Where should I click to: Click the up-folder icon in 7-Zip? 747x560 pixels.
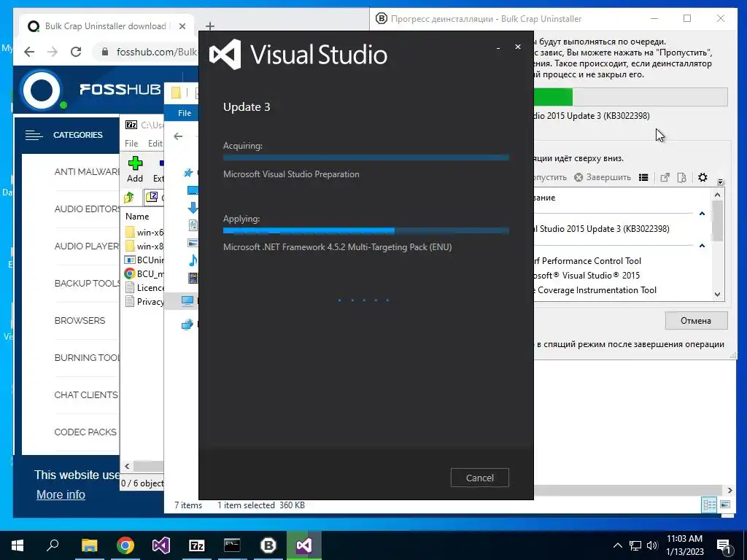129,197
